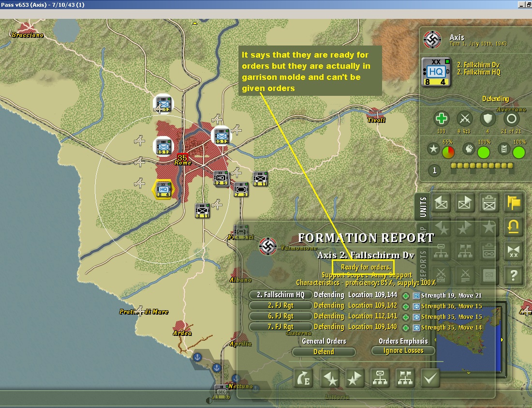Go to next formation in Formation Report

[x=355, y=378]
